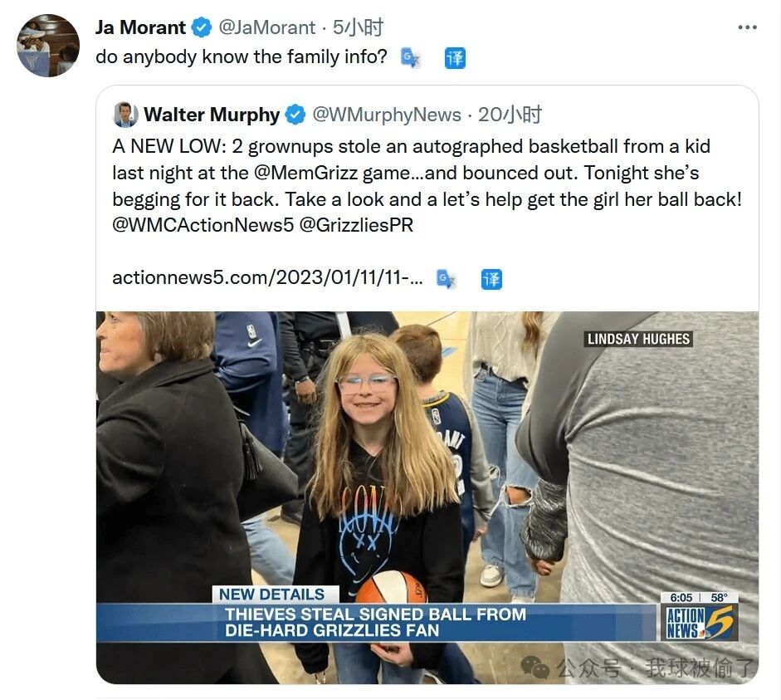Open Ja Morant's profile avatar
The width and height of the screenshot is (781, 700).
[x=48, y=46]
